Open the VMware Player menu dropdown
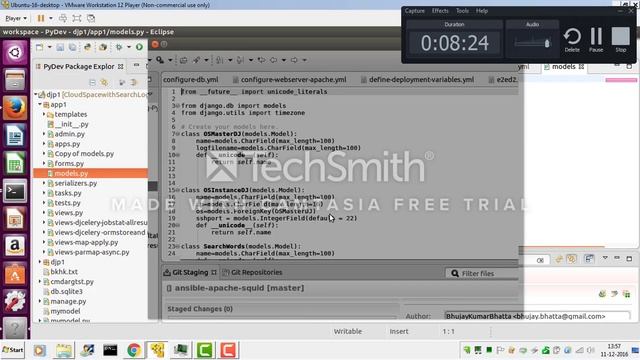 pyautogui.click(x=16, y=18)
